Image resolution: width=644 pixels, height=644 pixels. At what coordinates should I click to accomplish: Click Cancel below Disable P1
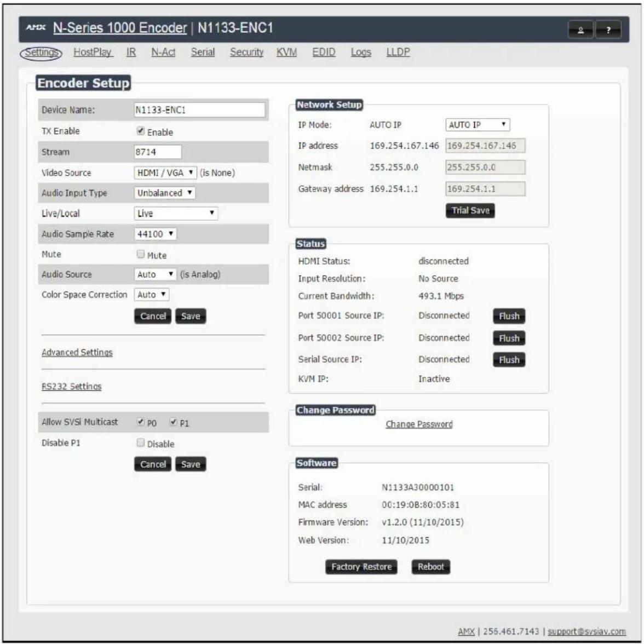pos(153,464)
